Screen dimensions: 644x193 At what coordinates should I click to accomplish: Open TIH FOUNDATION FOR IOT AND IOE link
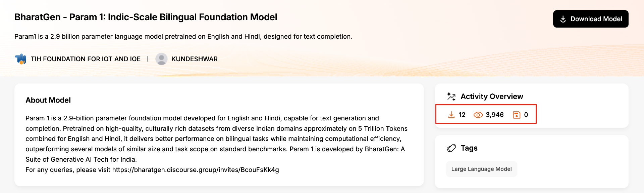coord(86,59)
